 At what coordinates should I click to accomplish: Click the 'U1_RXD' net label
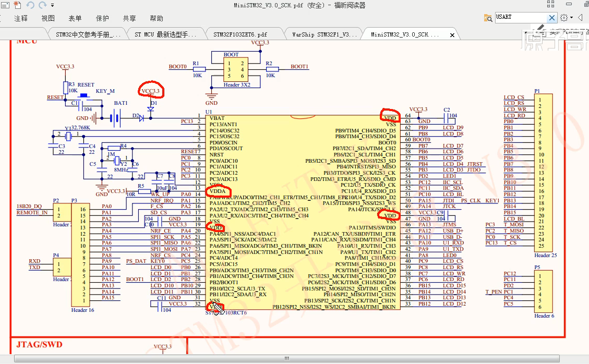(453, 243)
